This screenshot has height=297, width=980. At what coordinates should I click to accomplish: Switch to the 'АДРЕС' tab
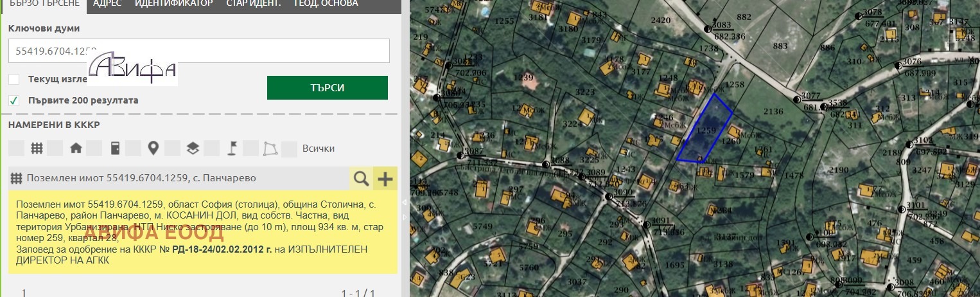(107, 4)
